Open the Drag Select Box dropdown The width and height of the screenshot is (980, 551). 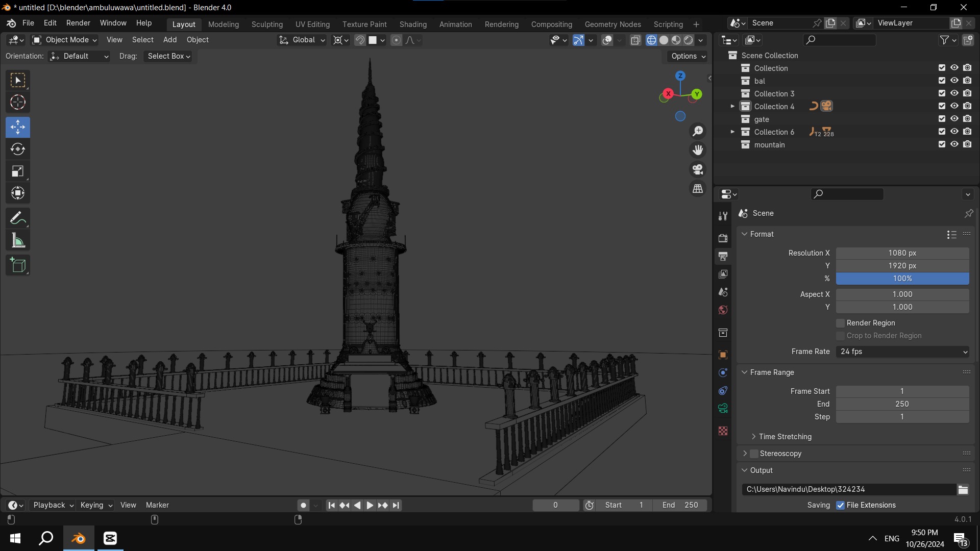click(x=169, y=56)
